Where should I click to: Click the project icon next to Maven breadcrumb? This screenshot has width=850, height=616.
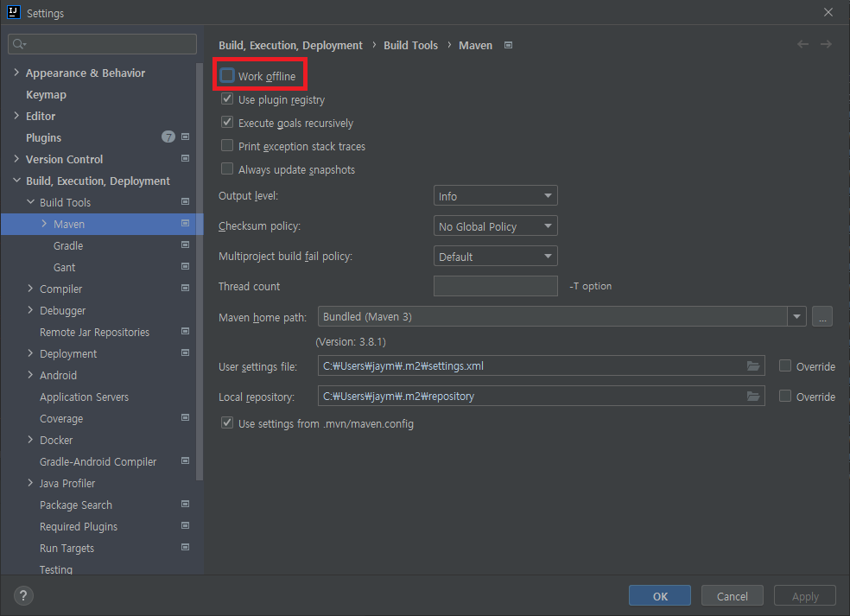509,46
